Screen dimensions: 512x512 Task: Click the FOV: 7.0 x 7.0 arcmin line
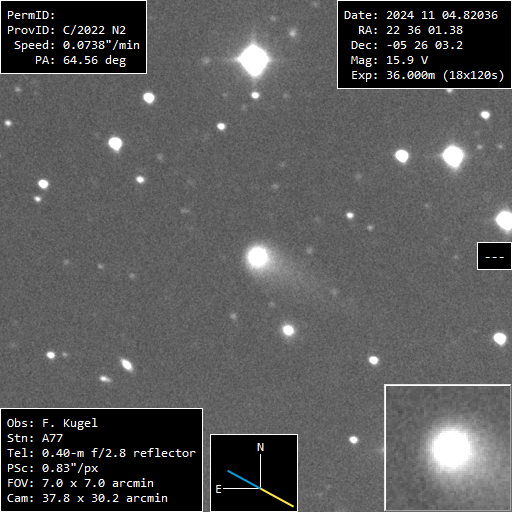pos(80,483)
